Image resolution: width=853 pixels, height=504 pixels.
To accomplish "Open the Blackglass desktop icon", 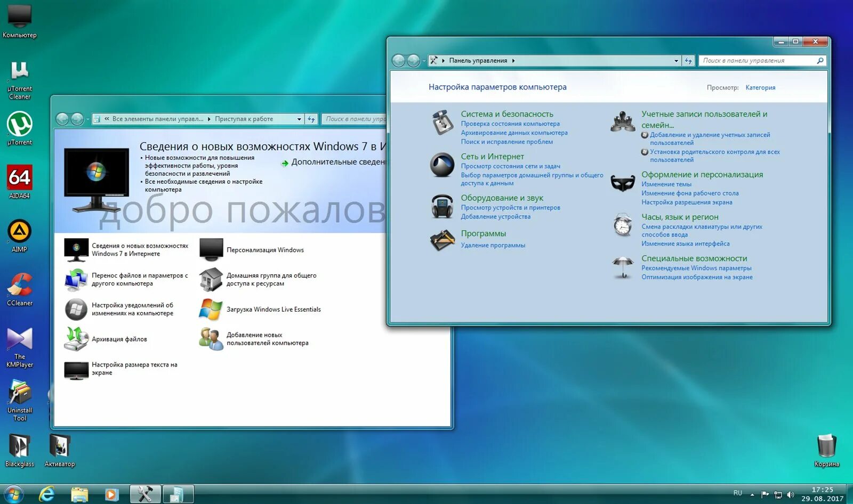I will click(x=20, y=451).
